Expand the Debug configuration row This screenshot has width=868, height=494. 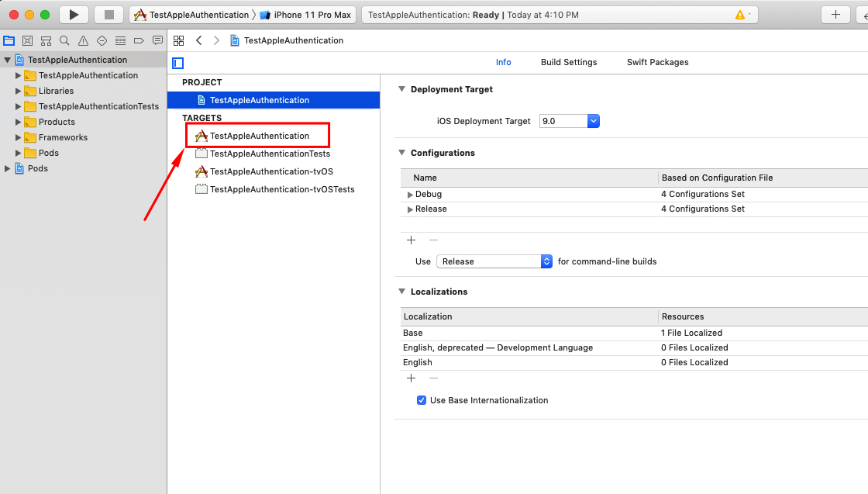[x=410, y=195]
